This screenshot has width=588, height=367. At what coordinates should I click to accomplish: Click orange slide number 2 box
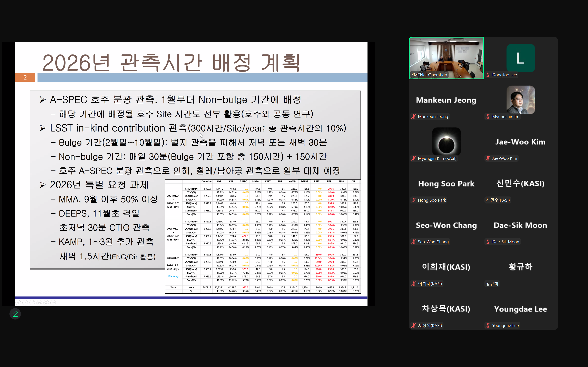click(25, 77)
